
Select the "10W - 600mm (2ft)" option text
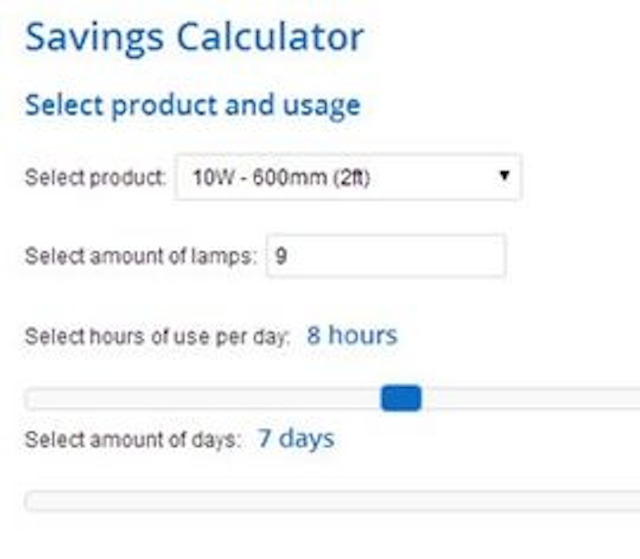(x=281, y=178)
